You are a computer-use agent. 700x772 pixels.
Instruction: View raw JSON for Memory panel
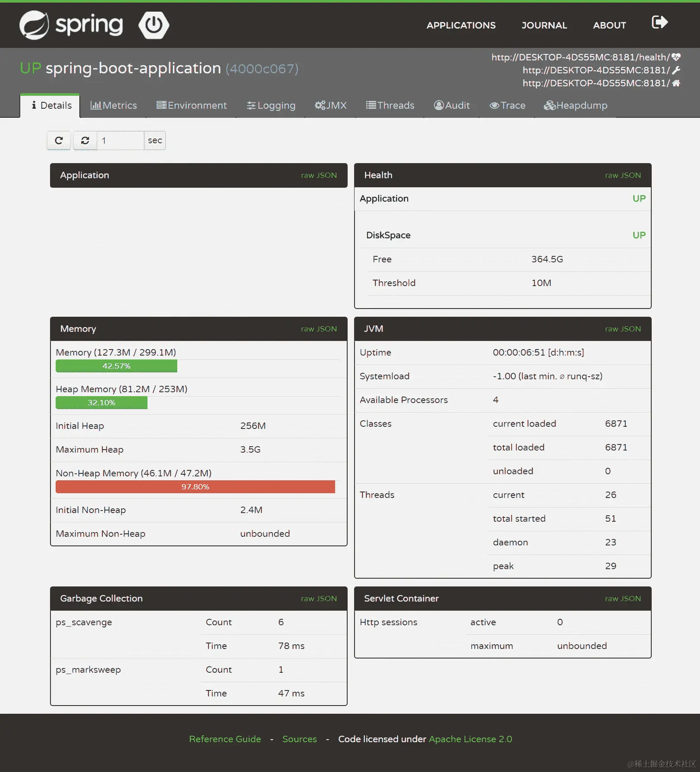[x=319, y=329]
